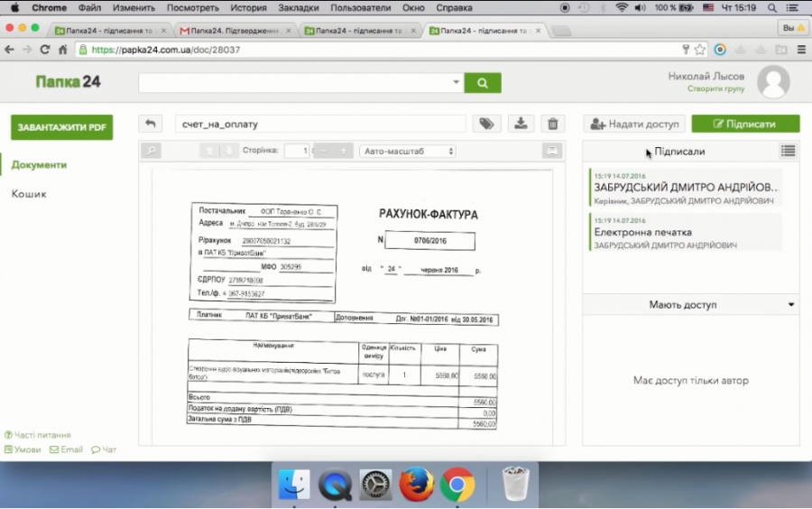Reload the page in Chrome

click(x=44, y=50)
